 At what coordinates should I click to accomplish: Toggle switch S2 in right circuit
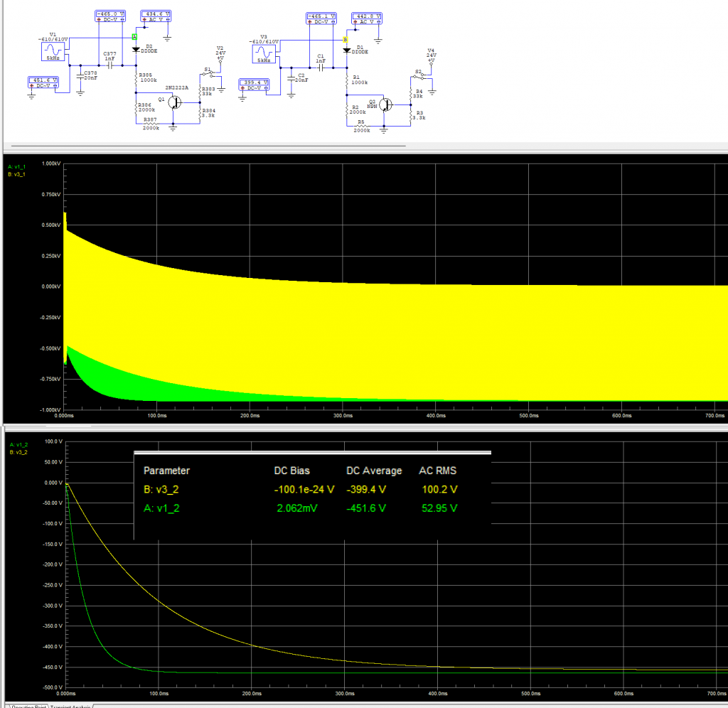[x=420, y=75]
